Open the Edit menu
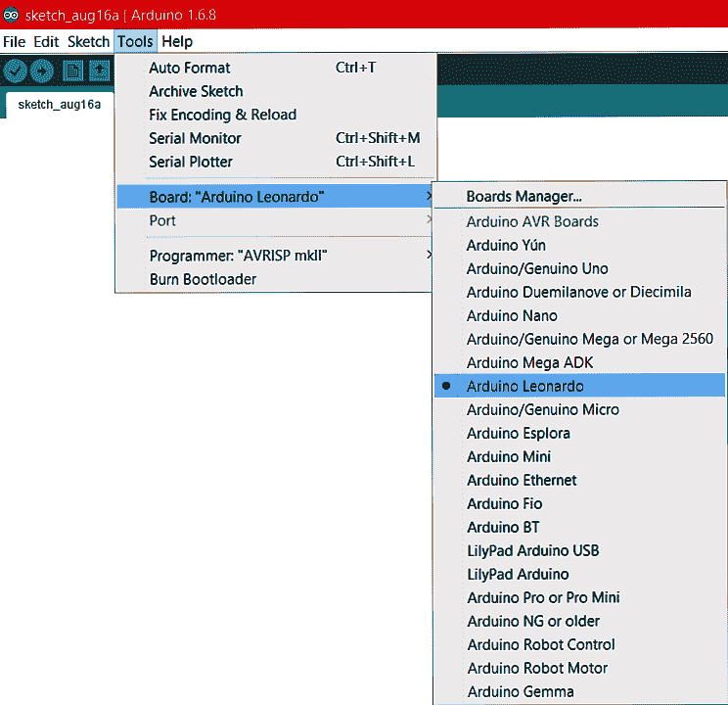Viewport: 728px width, 705px height. [46, 42]
